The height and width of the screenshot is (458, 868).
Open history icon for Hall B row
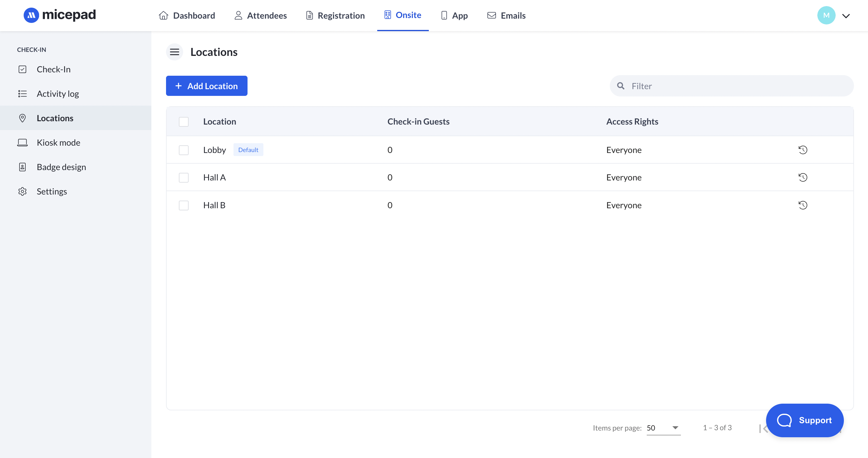803,205
